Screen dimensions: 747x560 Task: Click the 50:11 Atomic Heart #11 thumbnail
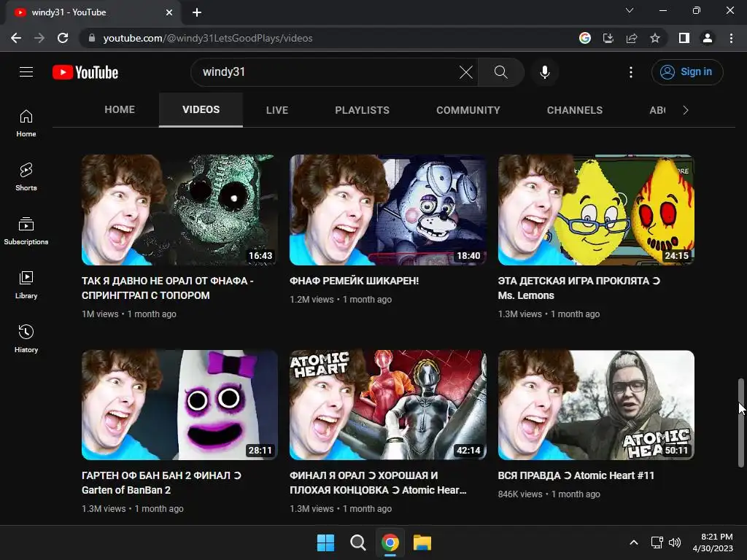click(596, 405)
